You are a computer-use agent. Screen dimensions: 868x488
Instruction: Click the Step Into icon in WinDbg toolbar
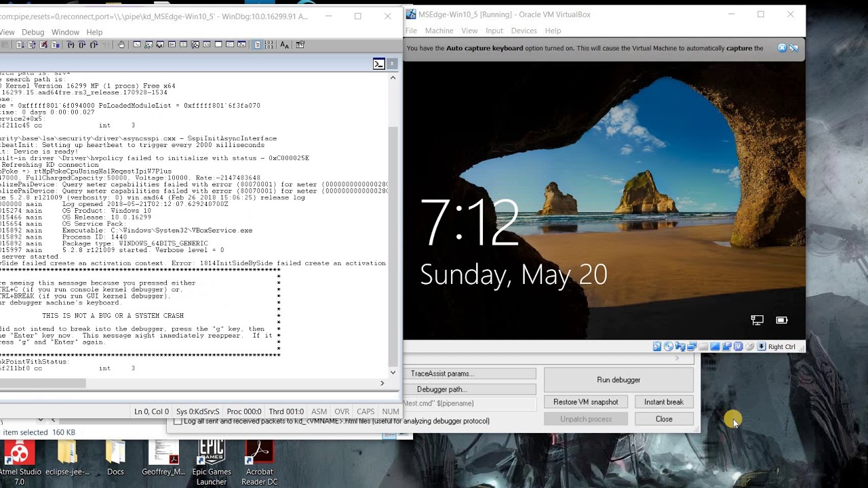pyautogui.click(x=71, y=45)
